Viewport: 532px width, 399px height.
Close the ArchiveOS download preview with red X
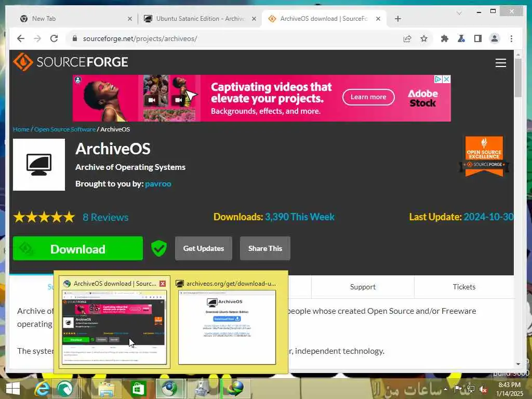pyautogui.click(x=163, y=284)
